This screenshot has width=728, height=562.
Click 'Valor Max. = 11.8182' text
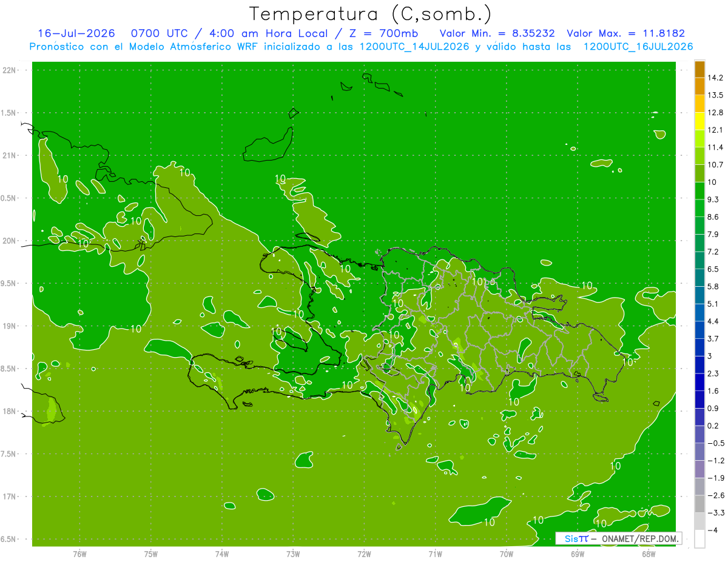click(x=625, y=33)
